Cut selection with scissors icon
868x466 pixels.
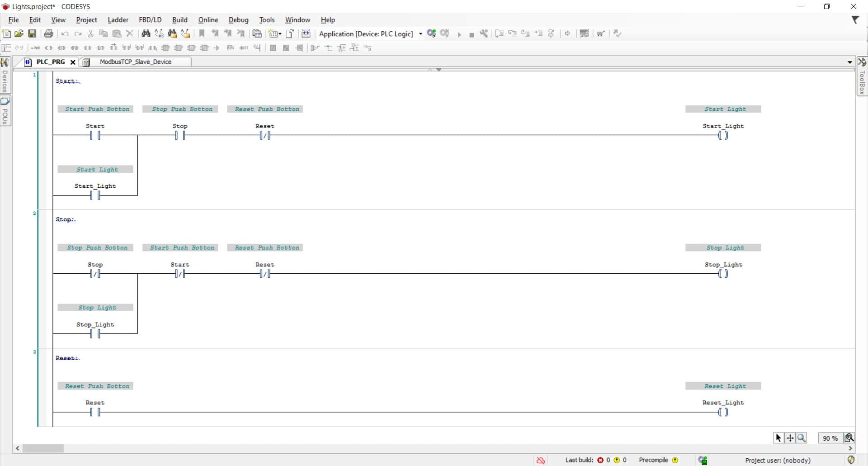coord(91,33)
